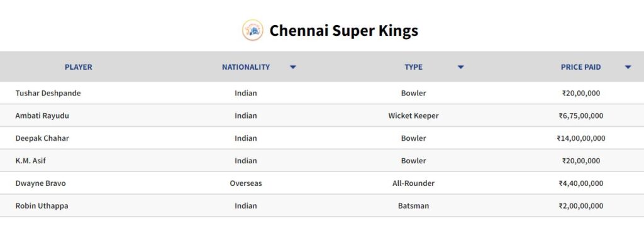Click the Nationality column header text
This screenshot has height=233, width=644.
pos(246,67)
